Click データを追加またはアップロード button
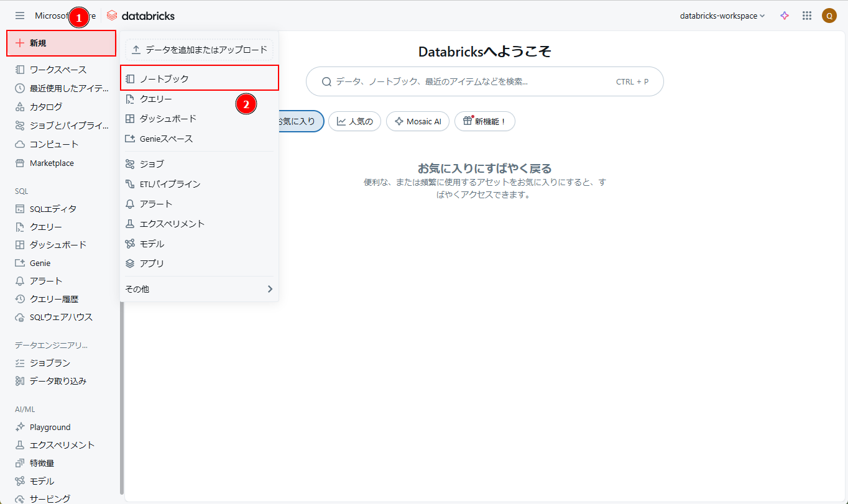848x504 pixels. click(x=200, y=50)
